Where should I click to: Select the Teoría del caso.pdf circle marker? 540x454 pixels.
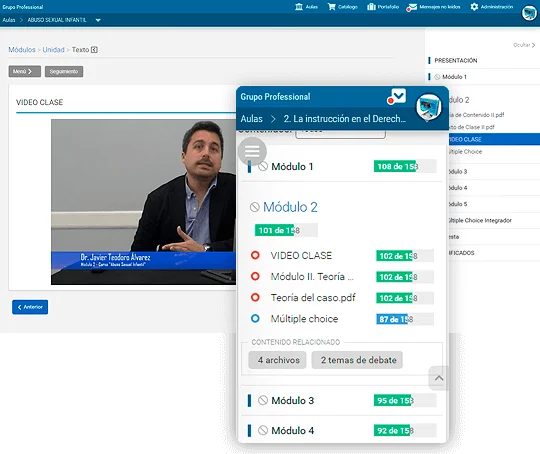pyautogui.click(x=255, y=297)
